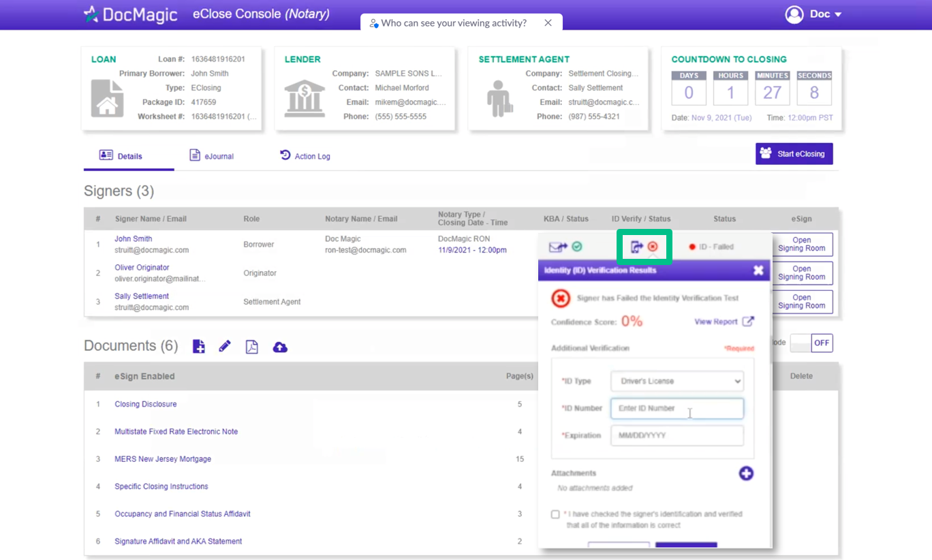Check the verified signer's identification checkbox
The height and width of the screenshot is (560, 932).
tap(555, 514)
